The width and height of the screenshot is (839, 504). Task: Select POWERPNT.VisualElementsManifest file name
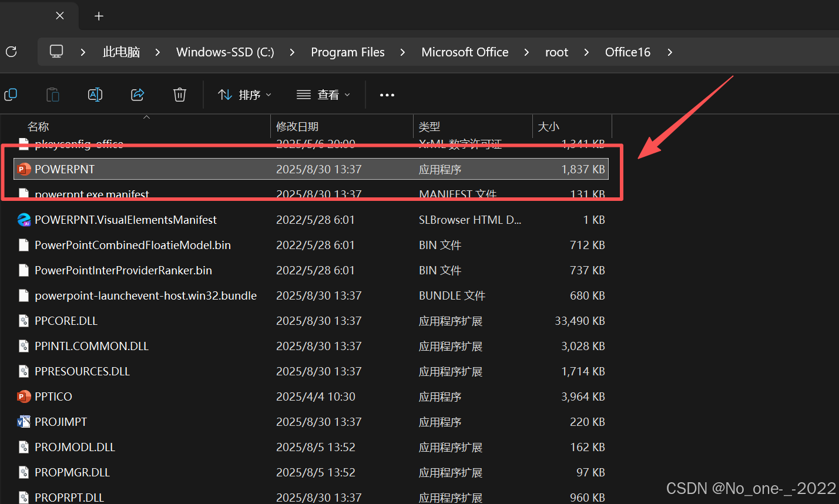point(126,220)
